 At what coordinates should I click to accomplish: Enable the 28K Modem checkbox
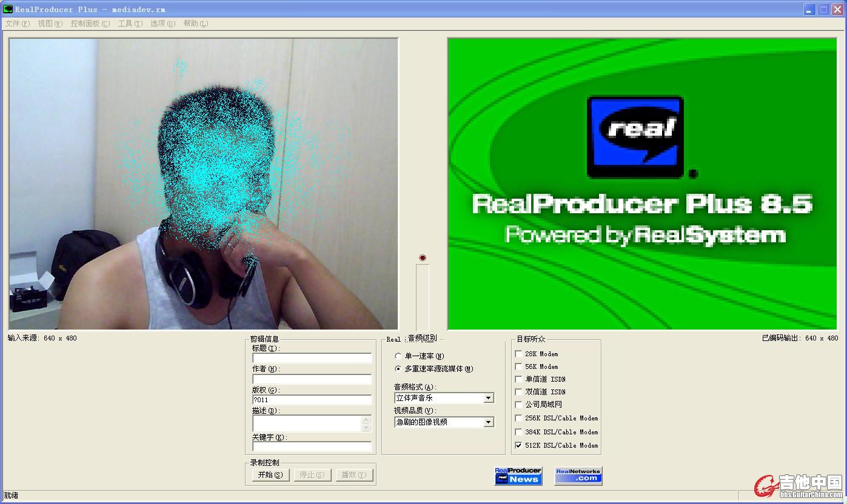(x=518, y=354)
